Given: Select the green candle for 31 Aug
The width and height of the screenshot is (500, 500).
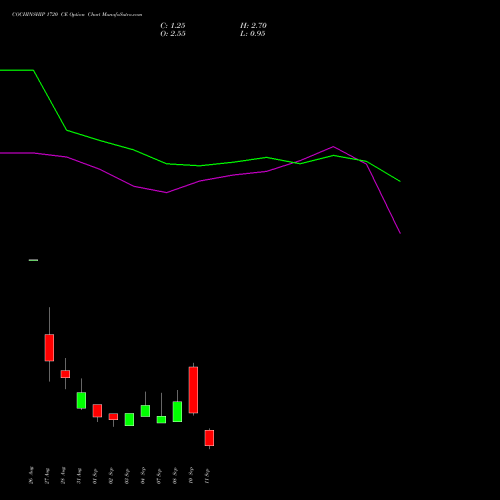Looking at the screenshot, I should (x=81, y=400).
